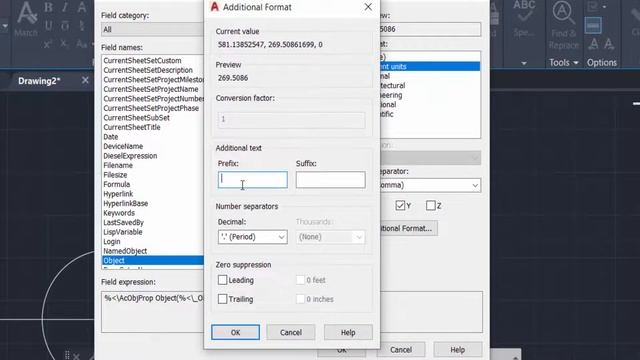Expand the Spell Check panel arrow
This screenshot has width=640, height=360.
[524, 63]
